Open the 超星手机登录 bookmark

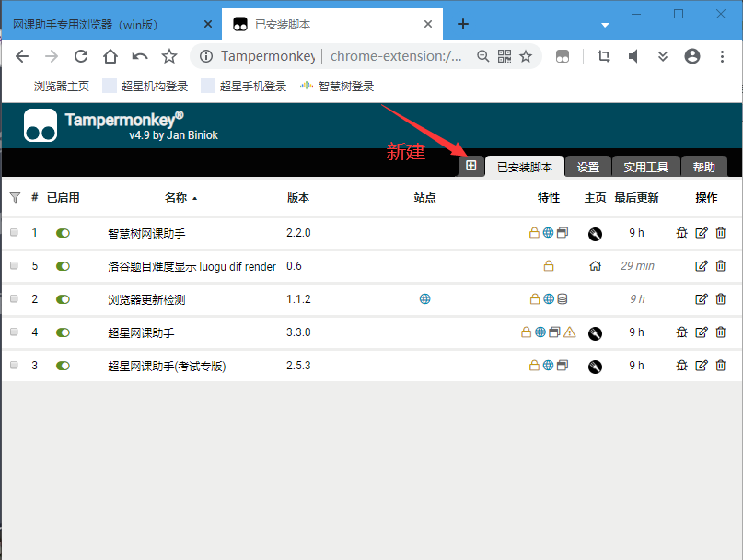pos(244,87)
